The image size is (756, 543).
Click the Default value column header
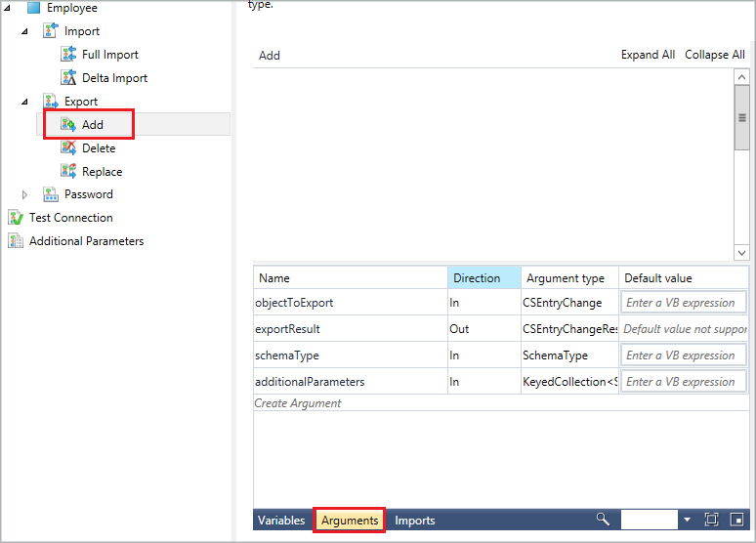684,277
